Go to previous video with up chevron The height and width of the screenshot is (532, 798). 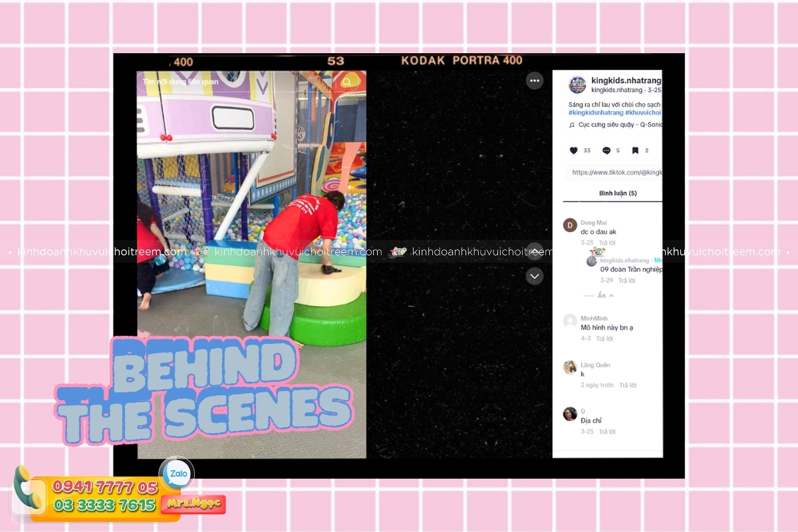[535, 251]
